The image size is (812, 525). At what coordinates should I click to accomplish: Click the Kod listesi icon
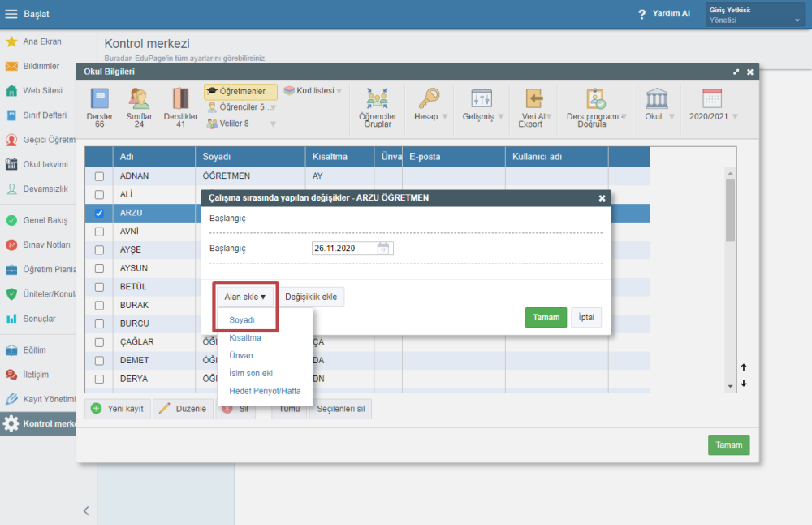click(x=289, y=91)
